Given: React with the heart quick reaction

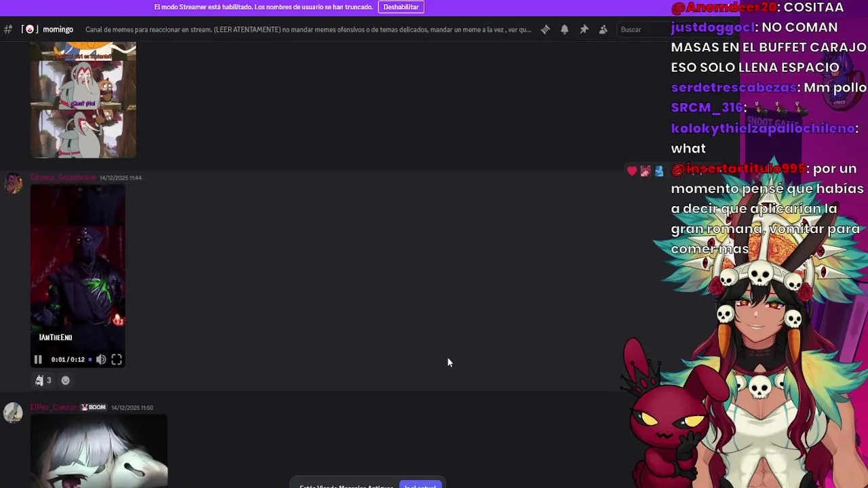Looking at the screenshot, I should [x=632, y=171].
